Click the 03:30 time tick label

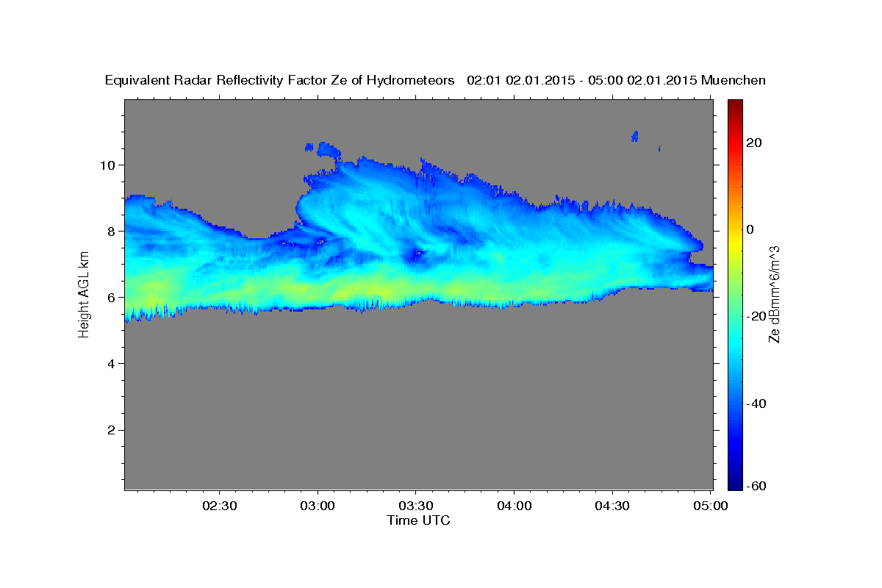pyautogui.click(x=416, y=506)
